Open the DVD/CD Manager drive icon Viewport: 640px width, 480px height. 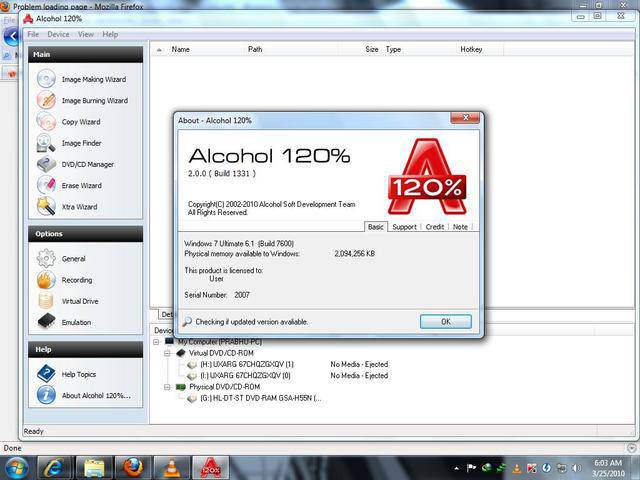click(46, 164)
